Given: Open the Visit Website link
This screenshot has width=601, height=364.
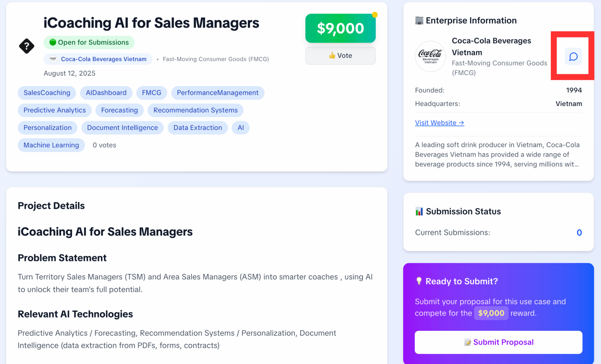Looking at the screenshot, I should point(439,123).
